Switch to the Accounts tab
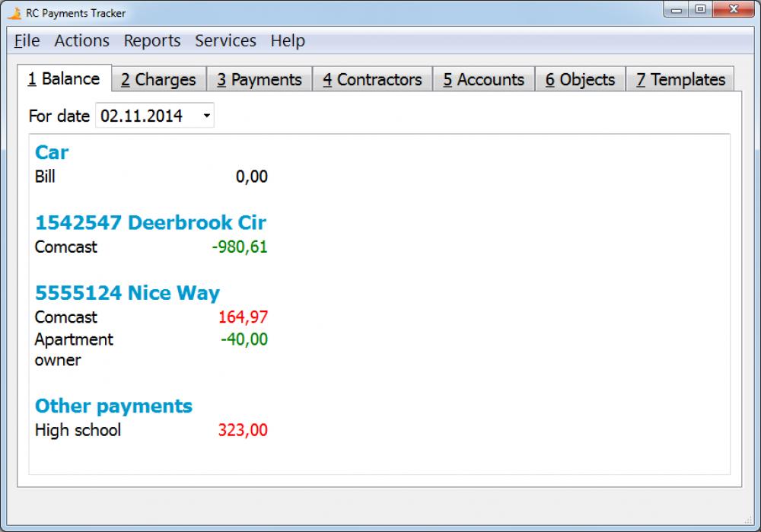761x532 pixels. click(x=483, y=78)
